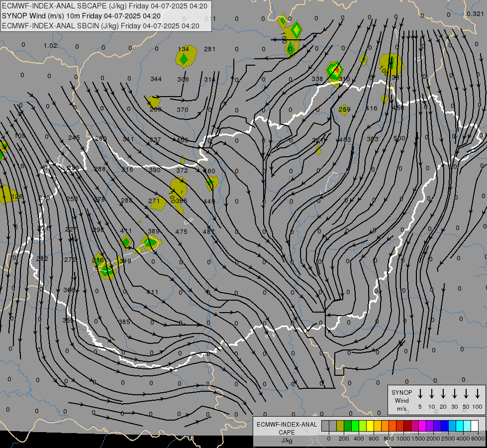Viewport: 487px width, 448px height.
Task: Click the 50 m/s wind arrow in legend
Action: (466, 394)
